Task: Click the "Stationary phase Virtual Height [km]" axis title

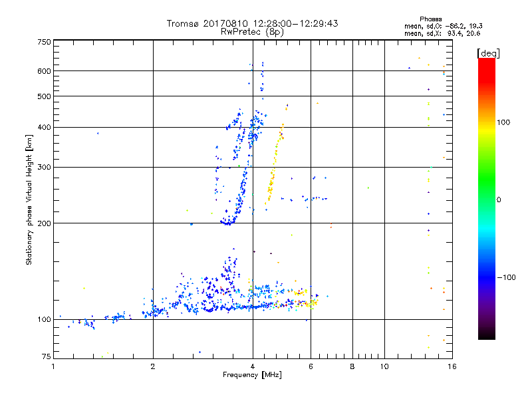Action: coord(29,199)
